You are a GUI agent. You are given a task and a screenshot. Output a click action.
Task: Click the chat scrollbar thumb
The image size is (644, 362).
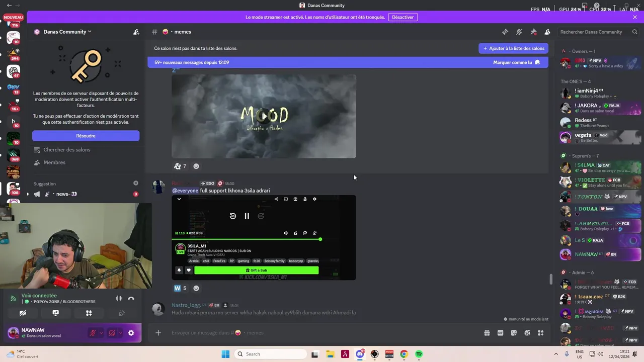pos(550,279)
